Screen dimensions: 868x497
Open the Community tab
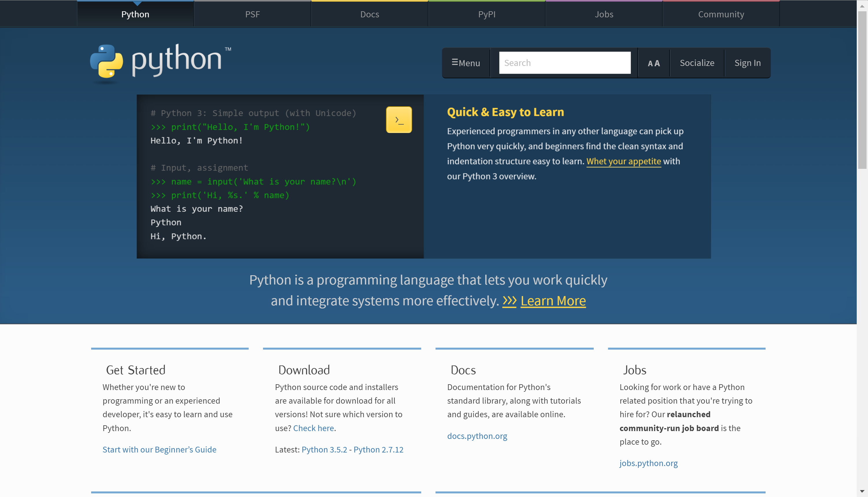[x=721, y=14]
